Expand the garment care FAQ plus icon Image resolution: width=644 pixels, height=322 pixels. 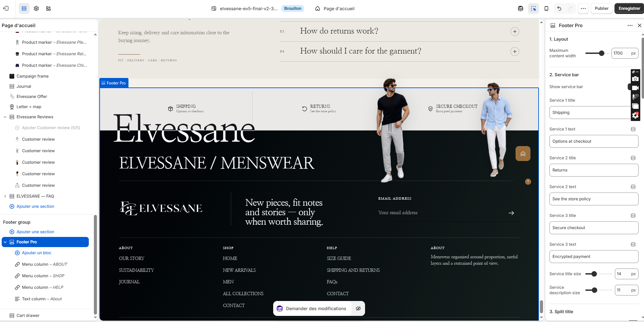[x=515, y=52]
